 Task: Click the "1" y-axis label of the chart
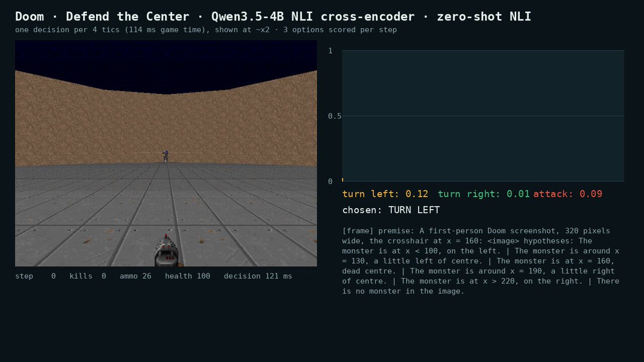[331, 51]
